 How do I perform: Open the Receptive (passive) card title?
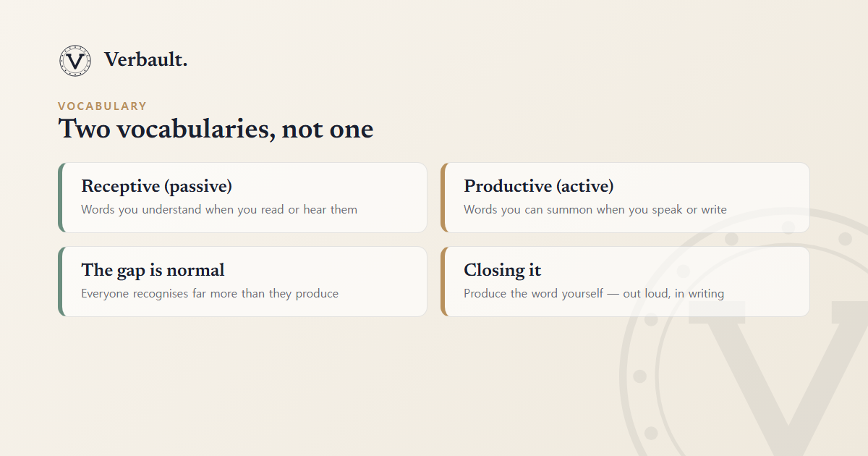(x=156, y=187)
